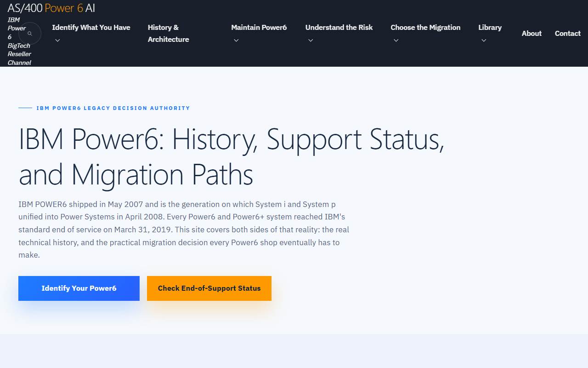This screenshot has height=368, width=588.
Task: Open History & Architecture nav item
Action: pyautogui.click(x=168, y=34)
